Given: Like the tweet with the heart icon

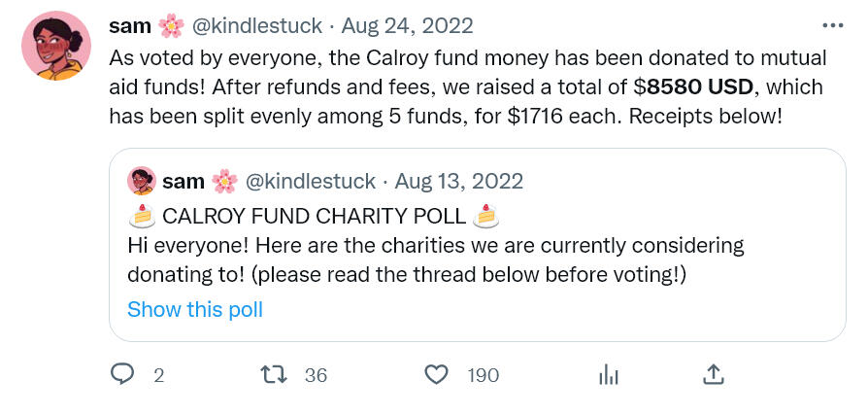Looking at the screenshot, I should (436, 375).
